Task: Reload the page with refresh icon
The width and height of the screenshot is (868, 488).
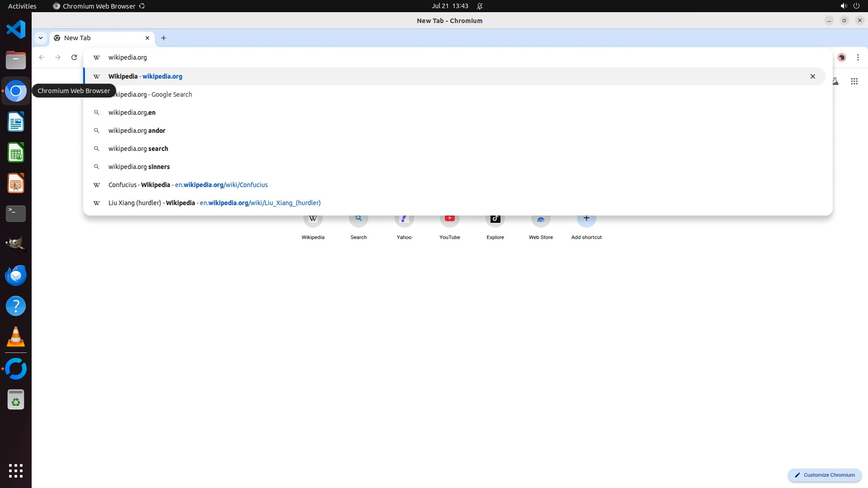Action: click(74, 57)
